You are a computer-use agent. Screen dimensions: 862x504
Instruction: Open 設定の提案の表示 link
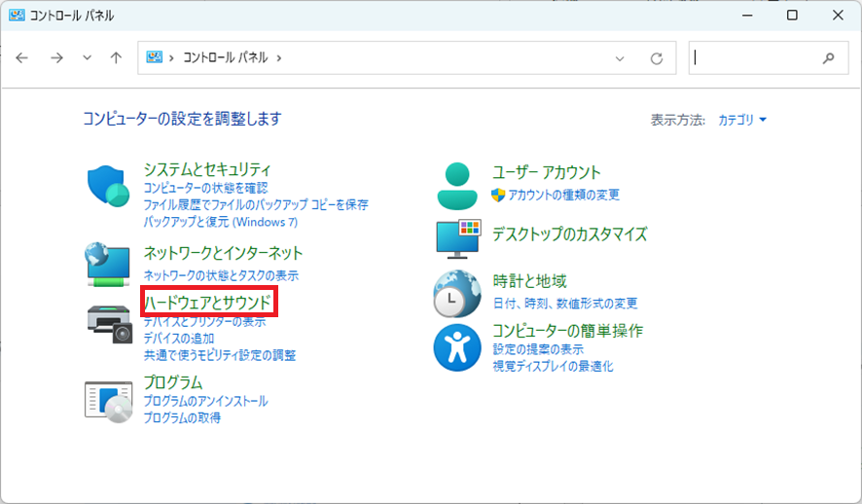[538, 349]
